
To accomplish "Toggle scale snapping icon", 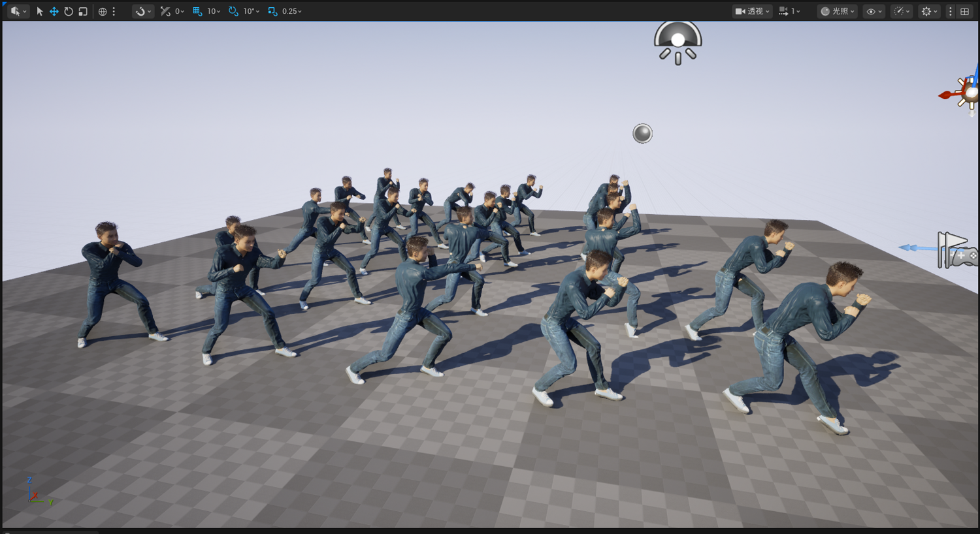I will pyautogui.click(x=272, y=11).
